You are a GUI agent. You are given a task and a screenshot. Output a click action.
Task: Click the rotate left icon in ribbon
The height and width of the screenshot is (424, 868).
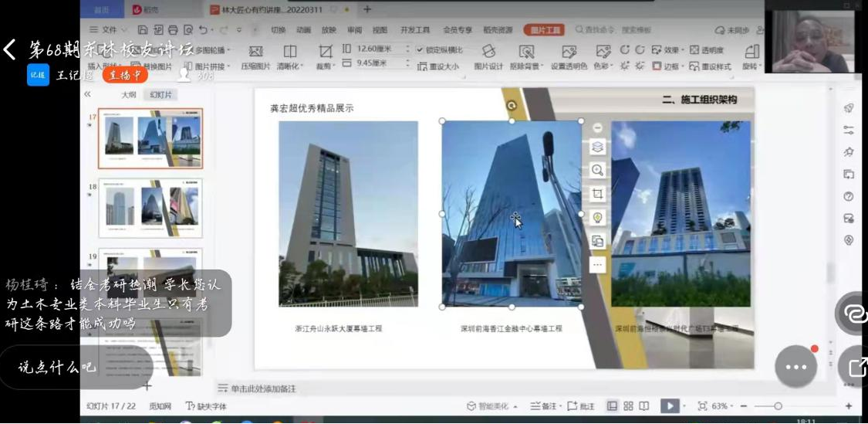click(624, 50)
